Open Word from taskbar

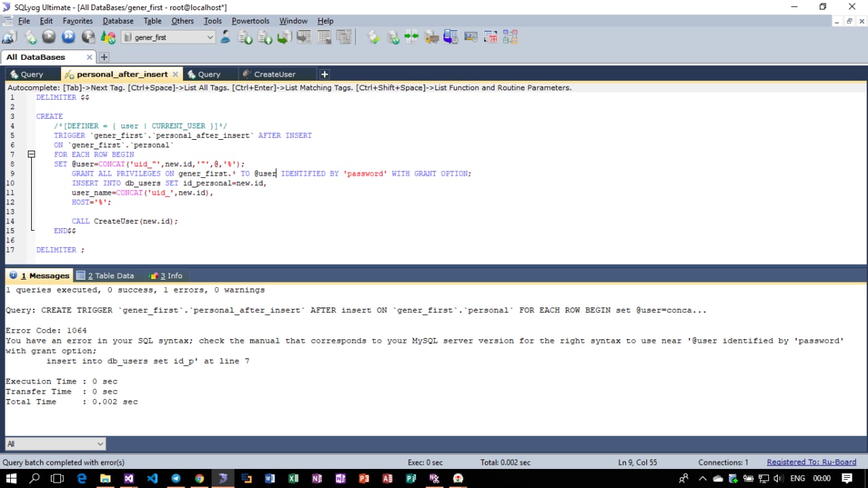coord(270,478)
